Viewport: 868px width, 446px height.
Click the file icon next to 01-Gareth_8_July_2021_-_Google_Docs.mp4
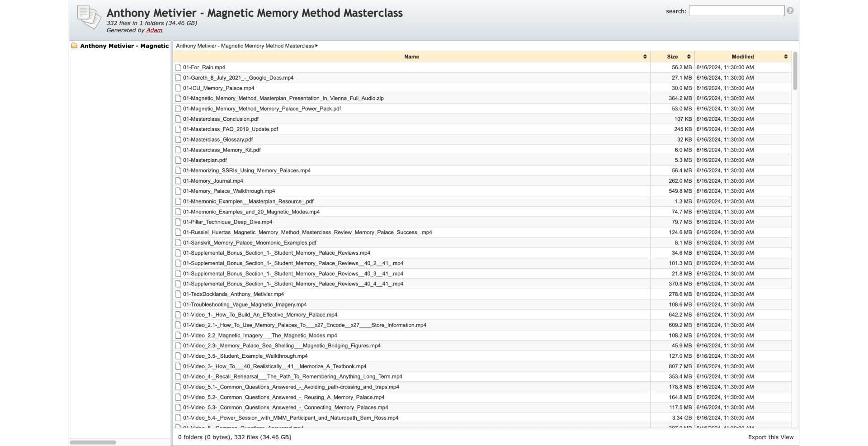tap(178, 78)
